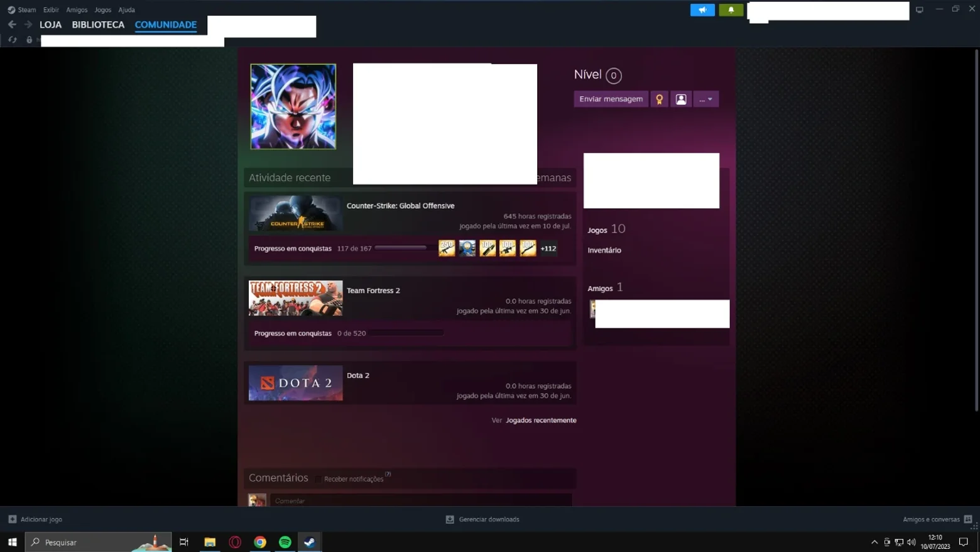980x552 pixels.
Task: Click the Steam icon on the taskbar
Action: coord(310,542)
